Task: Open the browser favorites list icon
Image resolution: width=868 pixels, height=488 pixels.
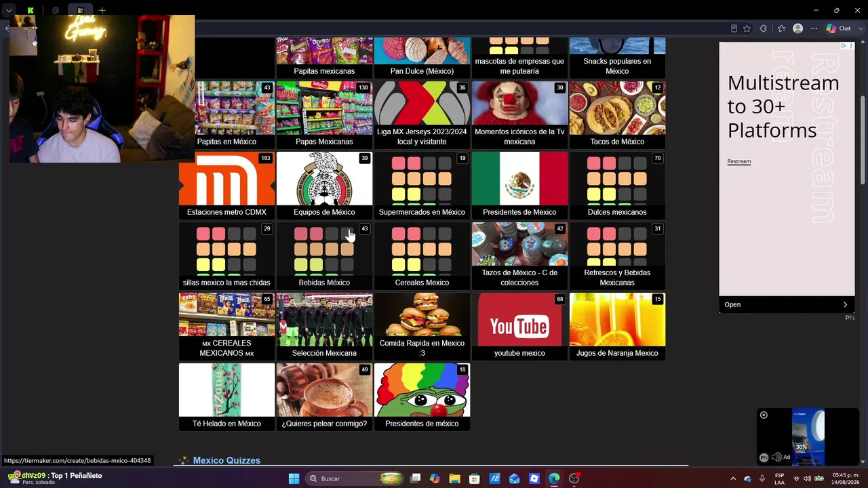Action: [x=781, y=28]
